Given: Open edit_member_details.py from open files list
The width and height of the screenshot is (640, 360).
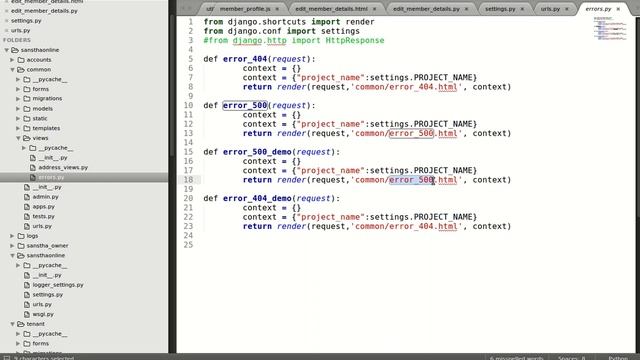Looking at the screenshot, I should click(44, 11).
